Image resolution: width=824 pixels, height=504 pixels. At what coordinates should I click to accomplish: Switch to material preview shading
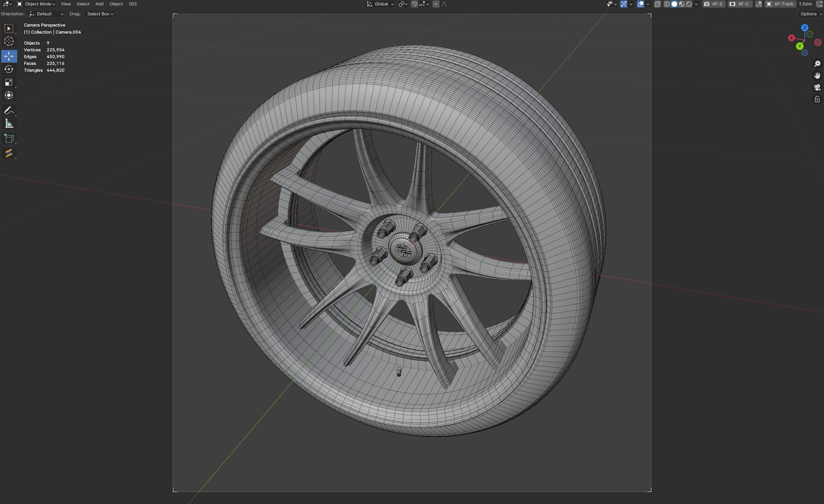682,4
